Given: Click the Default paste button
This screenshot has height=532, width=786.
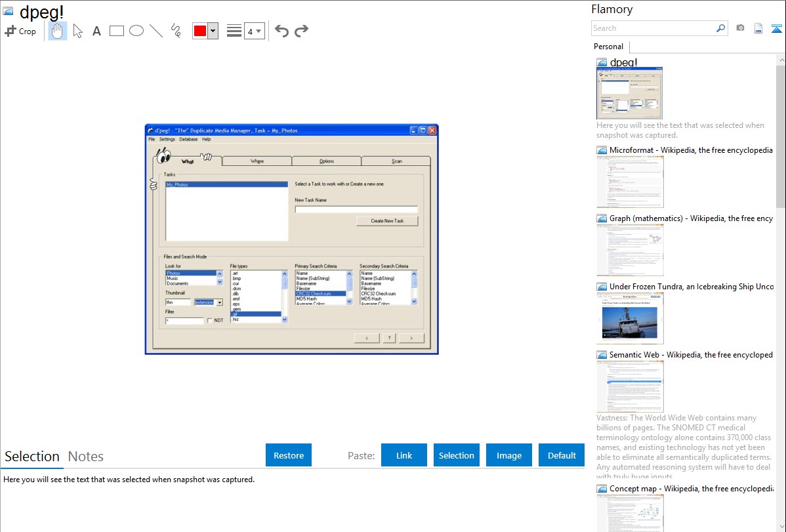Looking at the screenshot, I should pos(562,455).
